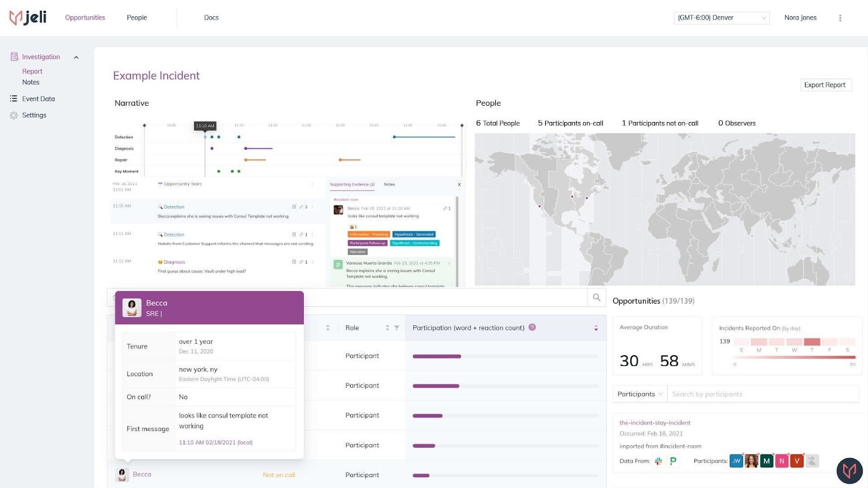
Task: Close the Supporting Evidence panel
Action: click(459, 184)
